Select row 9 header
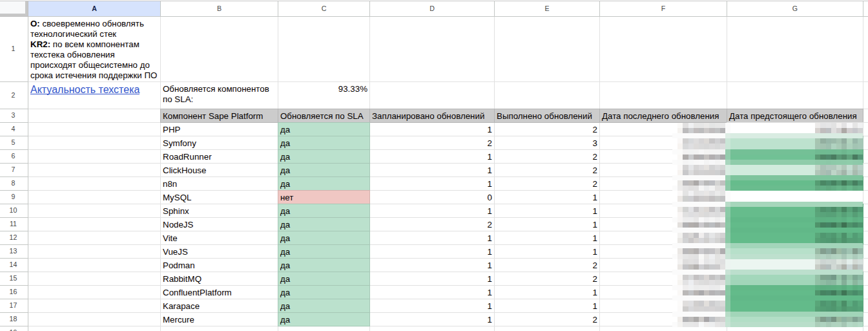868x331 pixels. coord(14,197)
